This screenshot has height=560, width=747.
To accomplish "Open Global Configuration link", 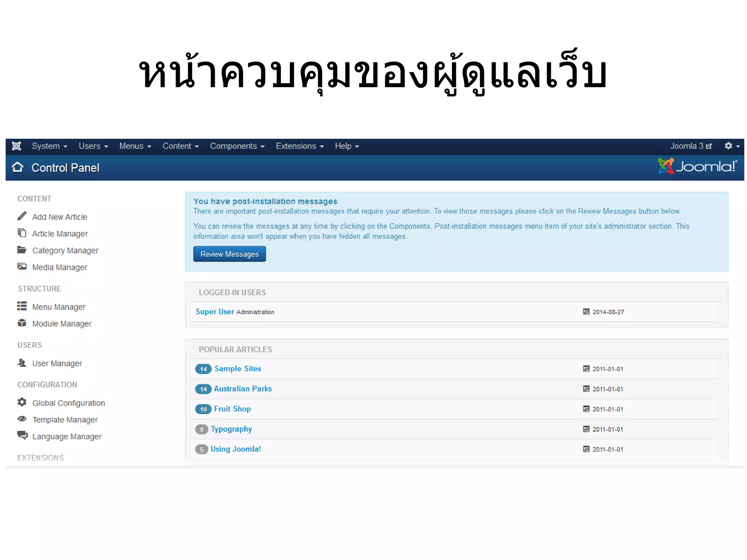I will point(69,403).
